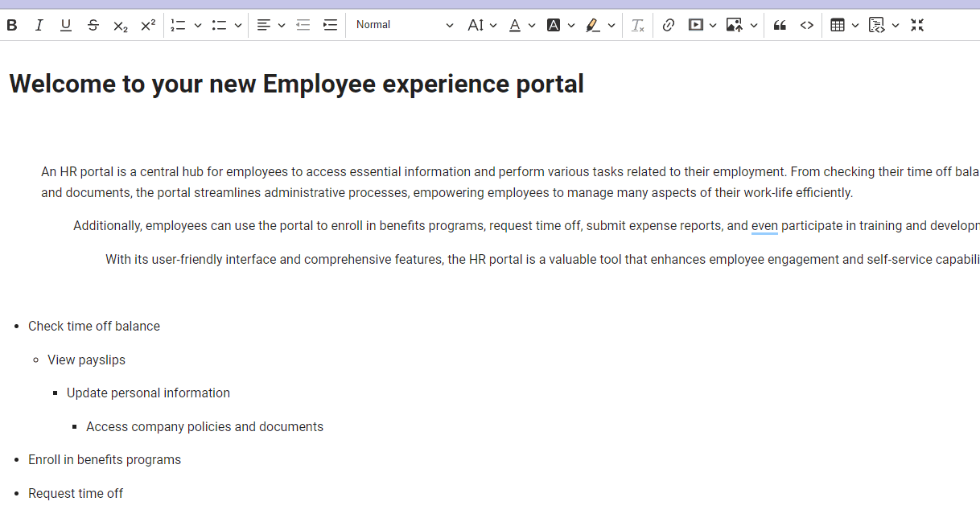
Task: Click the font background color icon
Action: 554,25
